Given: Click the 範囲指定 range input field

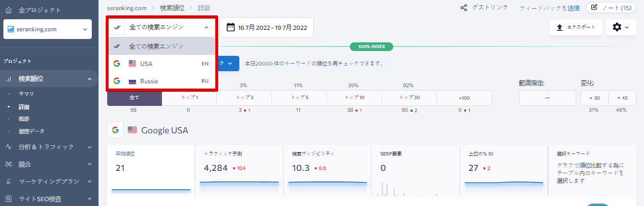Looking at the screenshot, I should pos(547,98).
